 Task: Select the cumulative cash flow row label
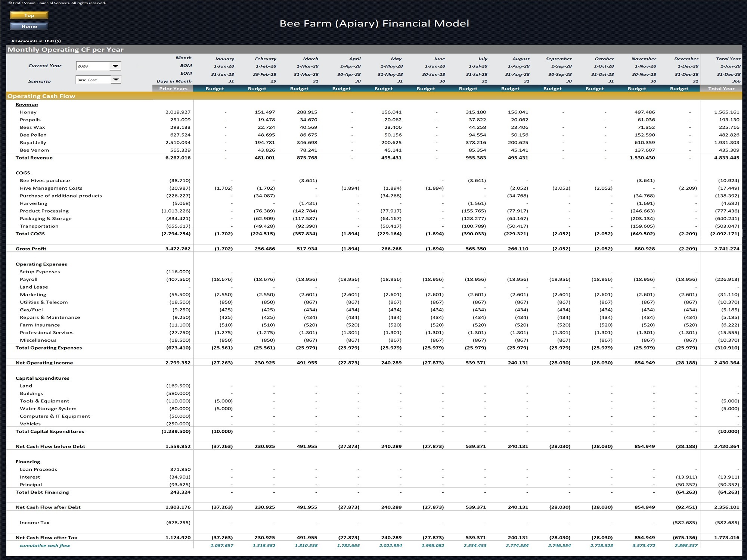click(44, 545)
